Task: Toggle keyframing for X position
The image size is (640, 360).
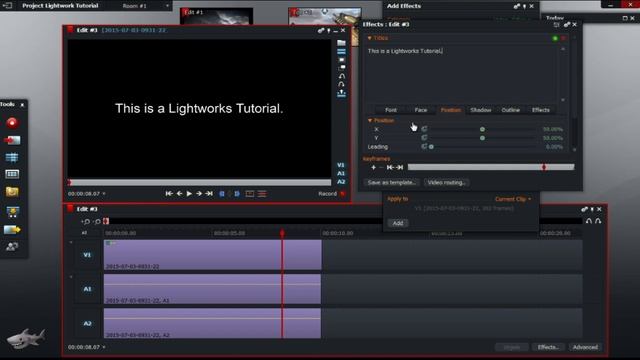Action: (x=424, y=129)
